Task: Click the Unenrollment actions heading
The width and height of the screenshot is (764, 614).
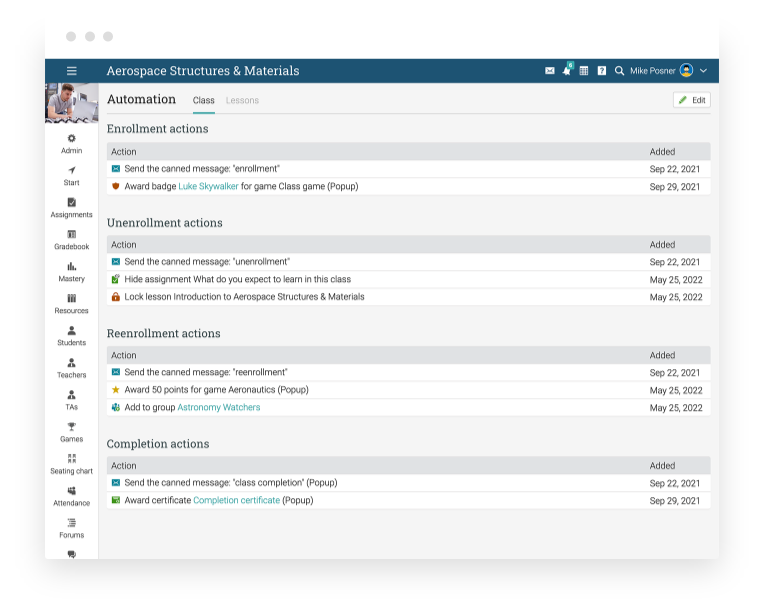Action: pyautogui.click(x=165, y=223)
